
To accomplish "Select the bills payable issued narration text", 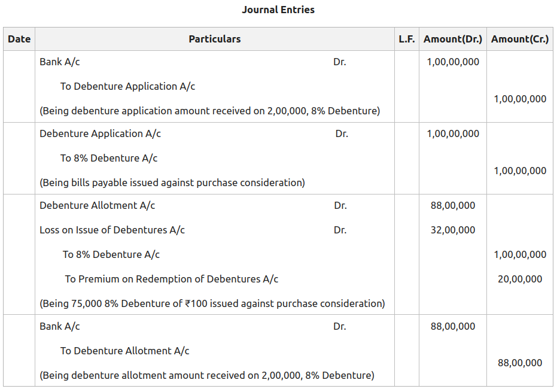I will [x=172, y=183].
